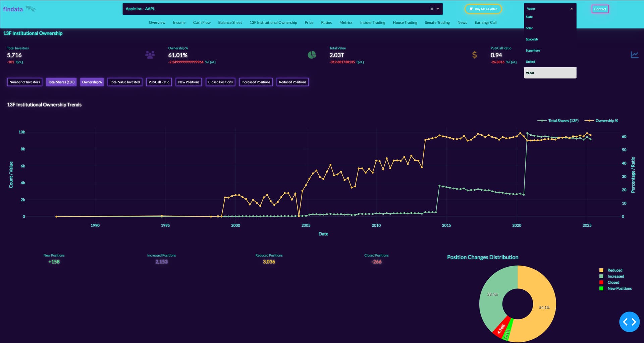644x343 pixels.
Task: Click the Contact button
Action: (x=600, y=9)
